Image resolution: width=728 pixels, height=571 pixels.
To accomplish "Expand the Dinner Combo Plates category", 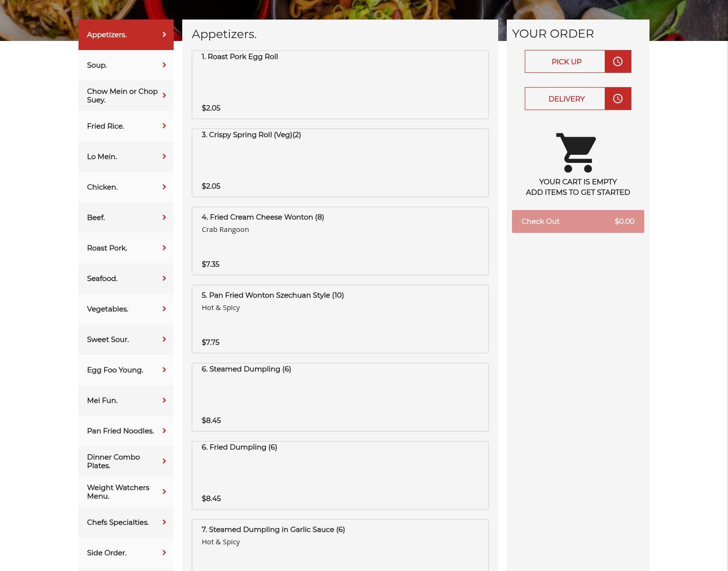I will click(126, 461).
